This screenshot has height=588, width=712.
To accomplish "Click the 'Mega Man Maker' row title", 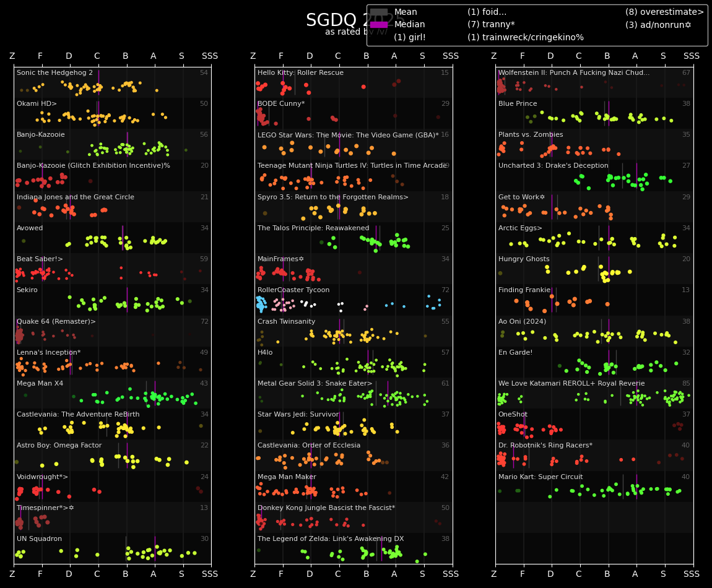I will pos(287,477).
